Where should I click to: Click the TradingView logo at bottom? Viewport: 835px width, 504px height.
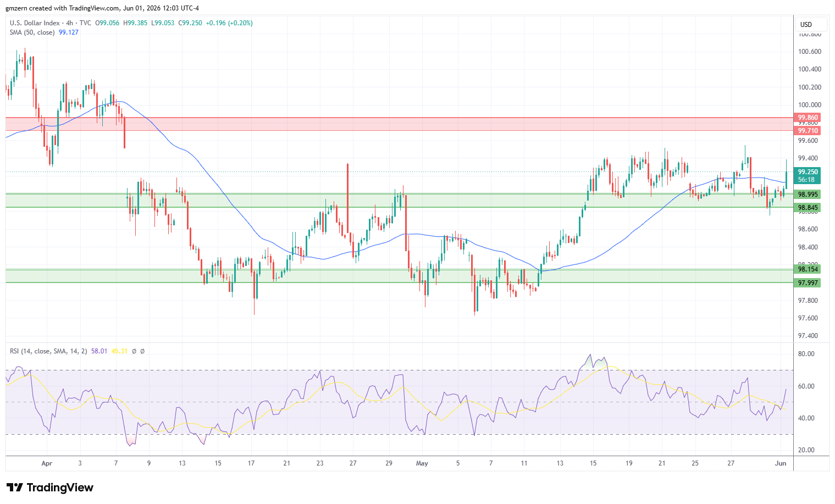50,488
